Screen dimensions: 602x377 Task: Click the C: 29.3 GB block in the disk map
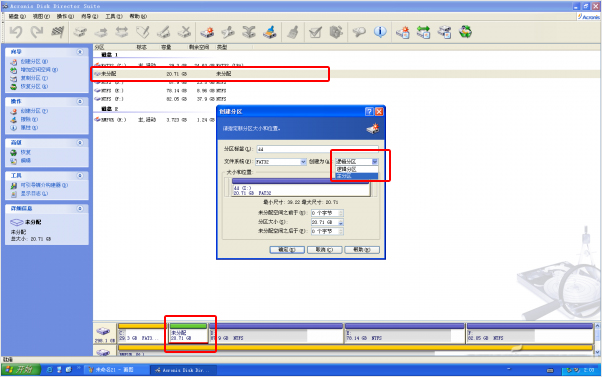[141, 334]
